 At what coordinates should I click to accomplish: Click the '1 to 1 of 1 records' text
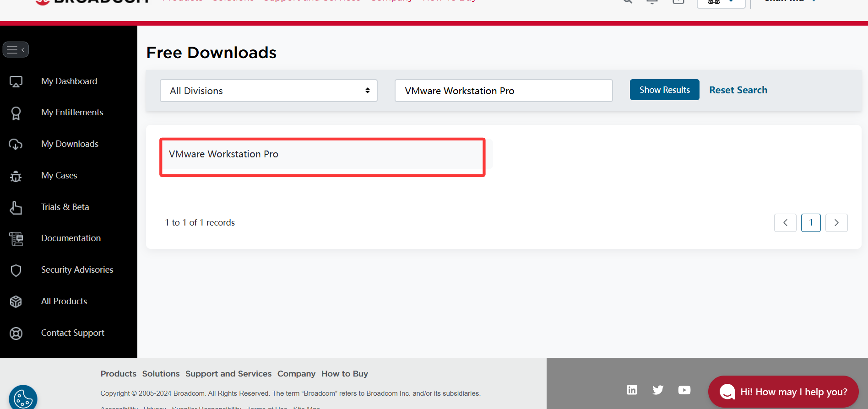(x=200, y=222)
